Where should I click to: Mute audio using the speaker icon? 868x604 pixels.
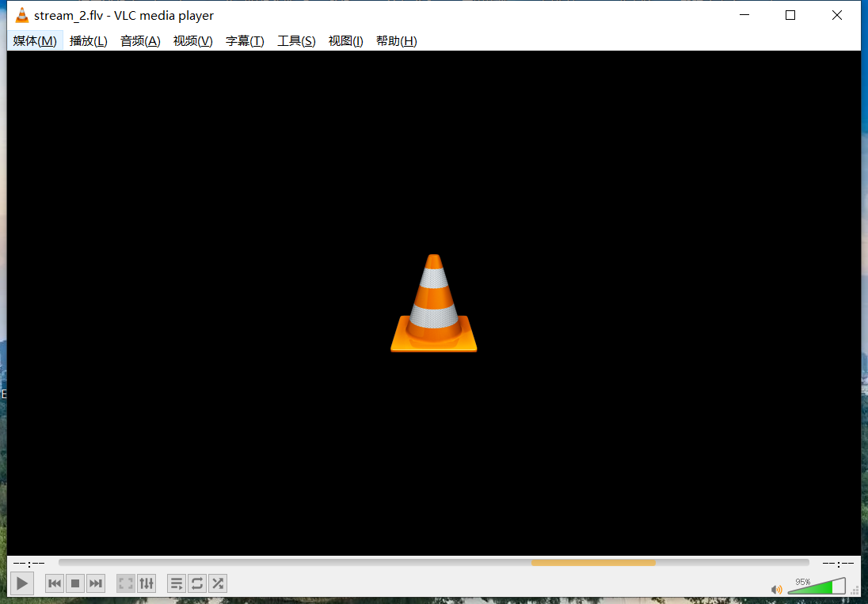[x=777, y=590]
